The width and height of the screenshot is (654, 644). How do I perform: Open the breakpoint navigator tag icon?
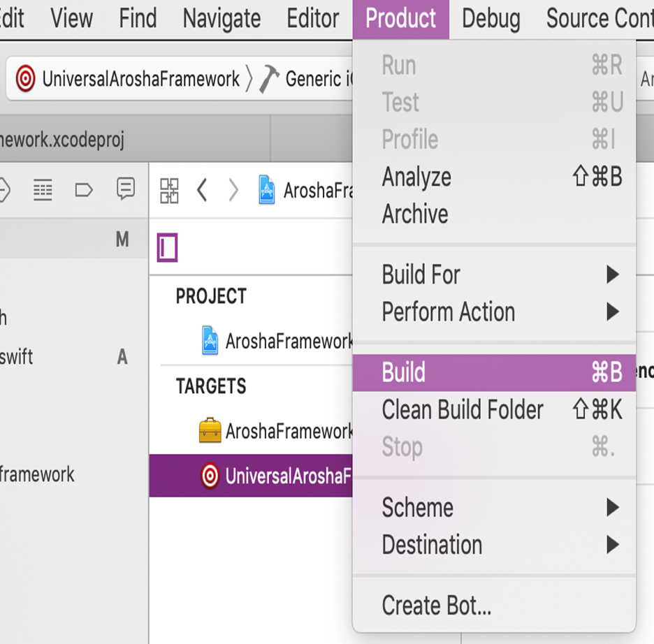tap(84, 190)
